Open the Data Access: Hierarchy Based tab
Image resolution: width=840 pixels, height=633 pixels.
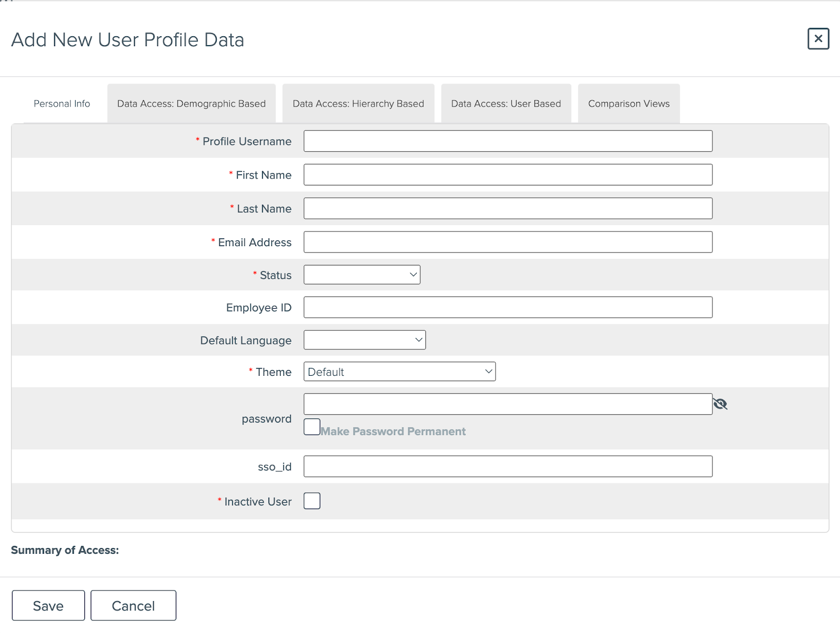358,103
